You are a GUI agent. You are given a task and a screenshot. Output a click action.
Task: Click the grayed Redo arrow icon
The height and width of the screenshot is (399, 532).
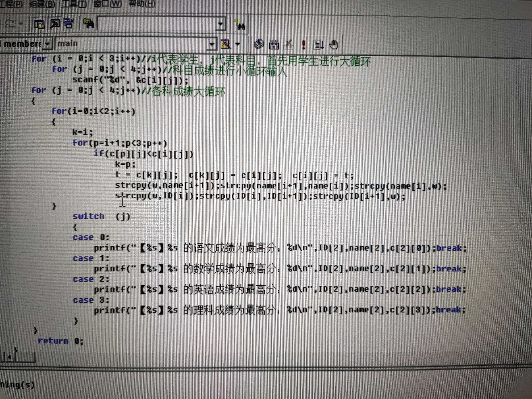10,24
